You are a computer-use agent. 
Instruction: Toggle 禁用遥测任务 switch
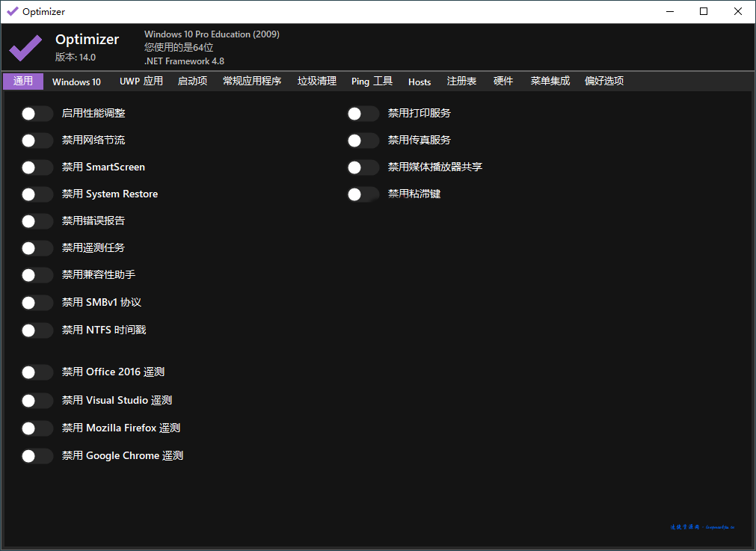(37, 248)
